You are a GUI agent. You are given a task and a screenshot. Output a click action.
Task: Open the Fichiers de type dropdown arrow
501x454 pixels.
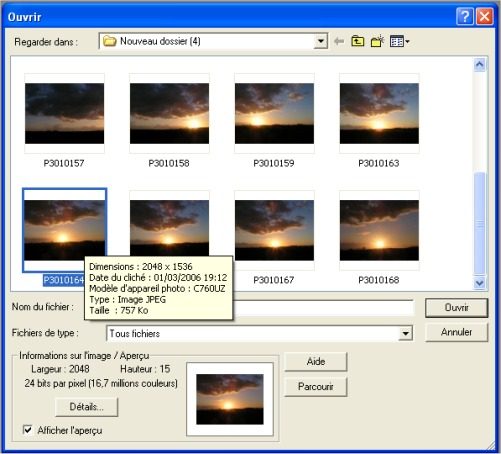[x=405, y=333]
